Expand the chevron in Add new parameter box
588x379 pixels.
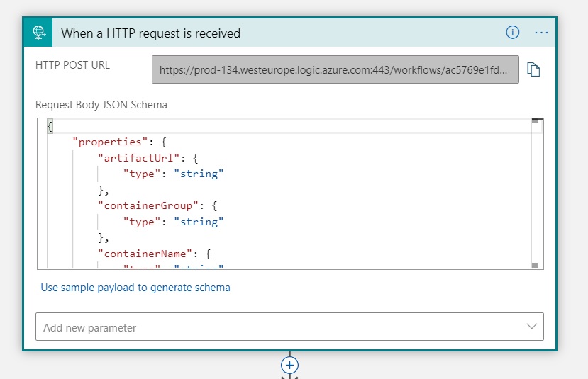531,327
